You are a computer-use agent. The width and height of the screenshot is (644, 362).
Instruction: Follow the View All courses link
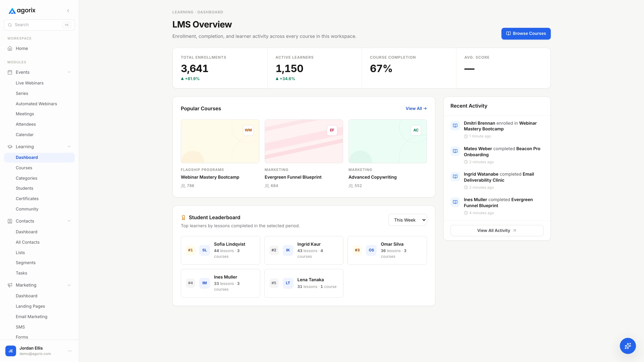(416, 108)
